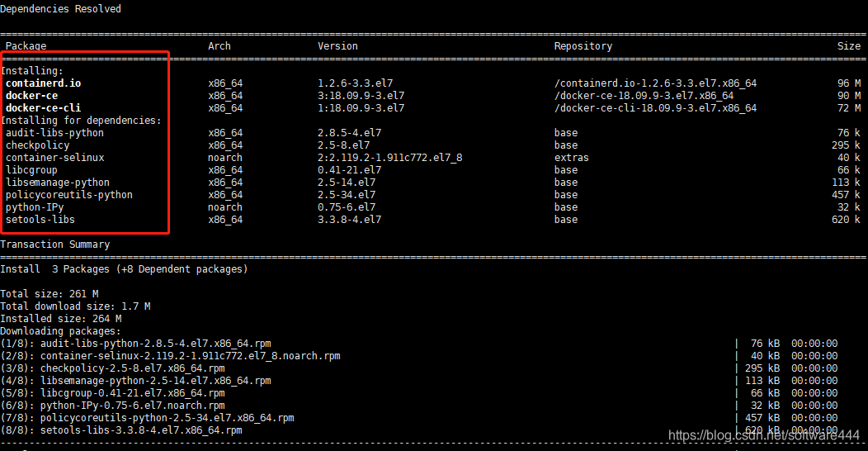Click 'Install 3 Packages (+8 Dependent packages)' line
The image size is (868, 451).
124,269
